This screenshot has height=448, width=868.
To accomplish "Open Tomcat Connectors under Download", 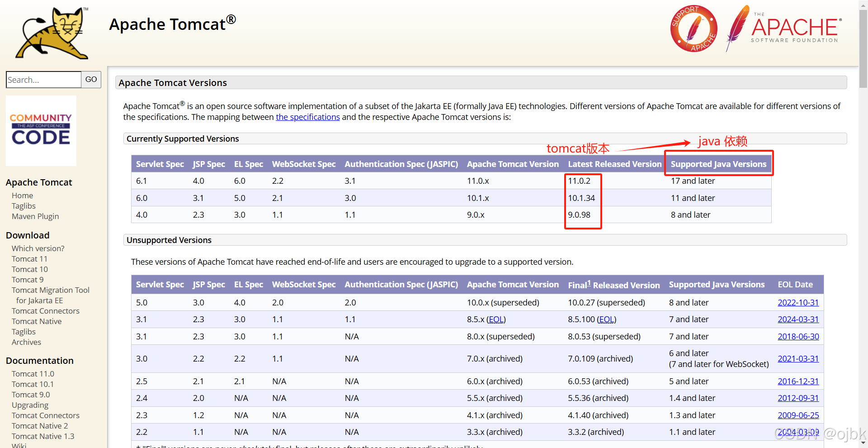I will pyautogui.click(x=46, y=311).
